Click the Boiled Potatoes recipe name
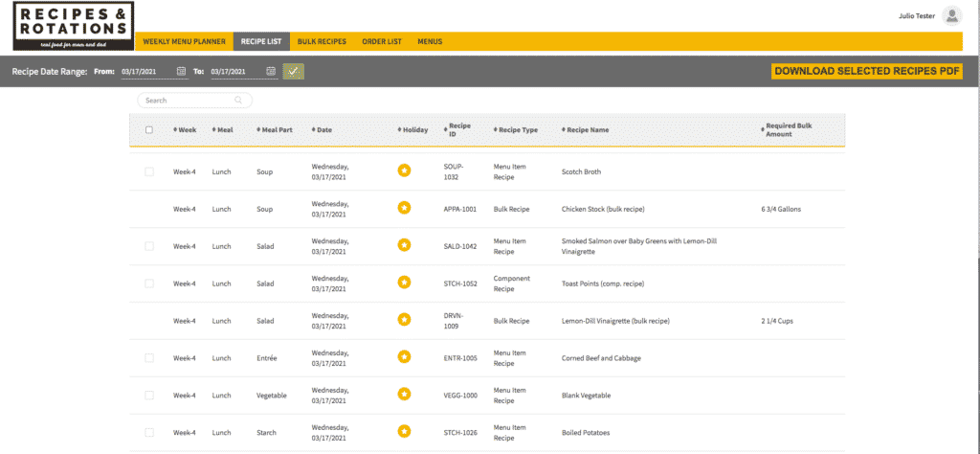980x454 pixels. pos(586,433)
